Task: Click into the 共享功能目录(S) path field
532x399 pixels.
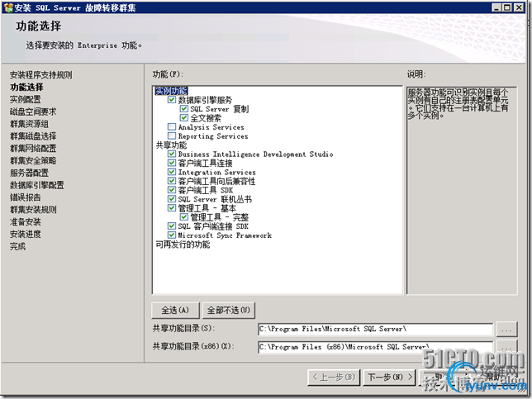Action: 375,329
